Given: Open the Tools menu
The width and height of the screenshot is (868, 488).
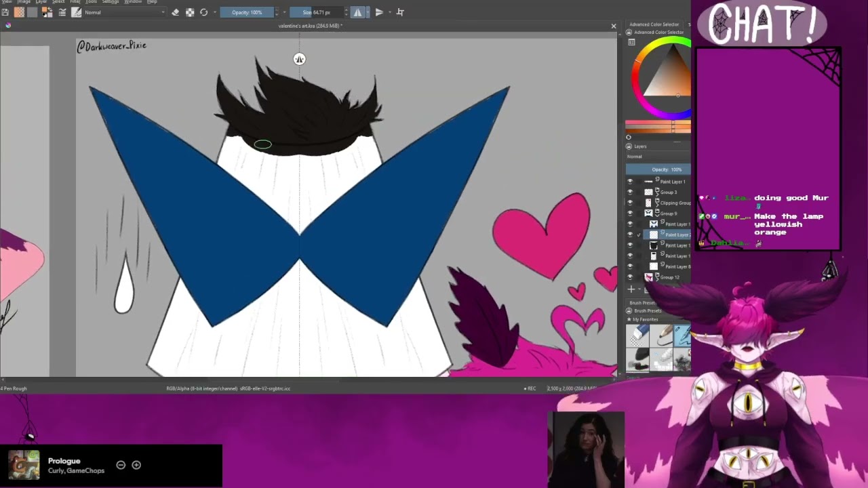Looking at the screenshot, I should point(92,2).
